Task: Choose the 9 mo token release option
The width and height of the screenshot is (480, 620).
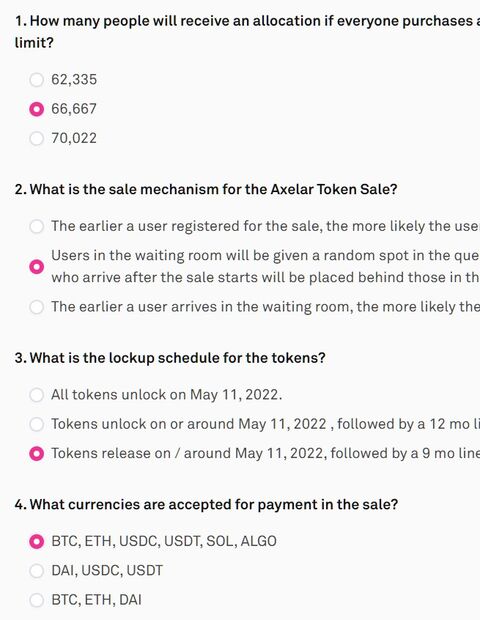Action: (x=36, y=453)
